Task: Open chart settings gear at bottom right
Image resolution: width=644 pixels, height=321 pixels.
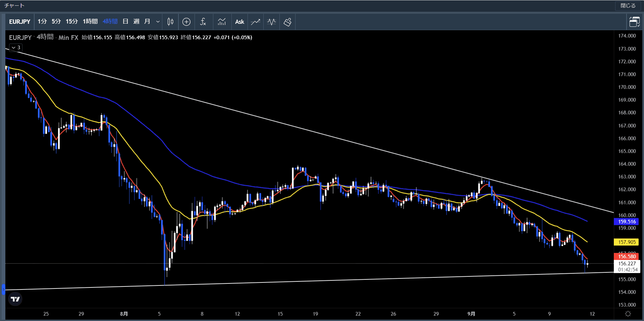Action: (628, 314)
